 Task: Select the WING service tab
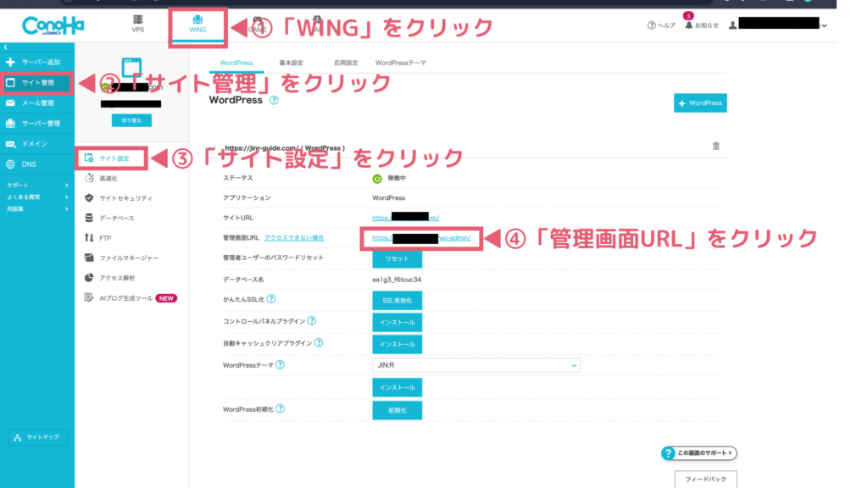[198, 25]
